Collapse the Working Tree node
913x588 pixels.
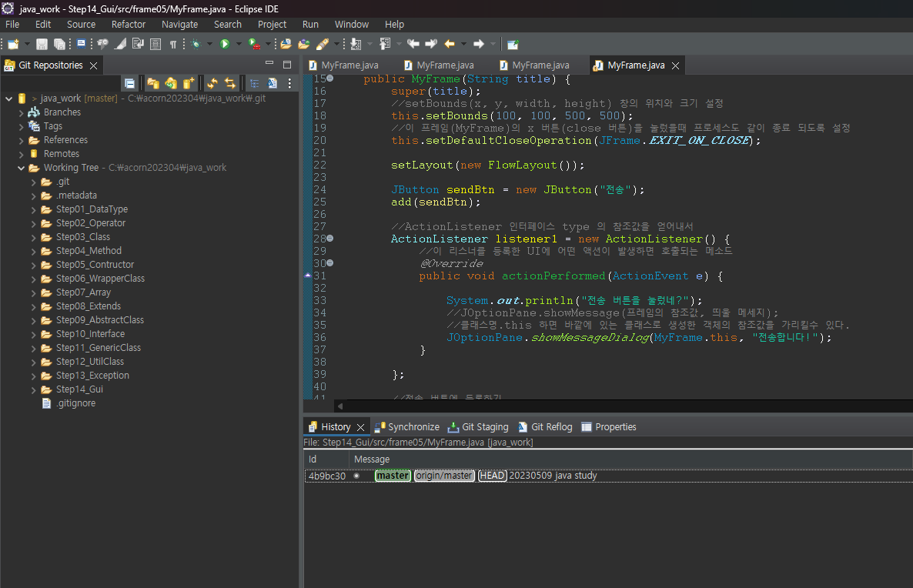(x=22, y=168)
